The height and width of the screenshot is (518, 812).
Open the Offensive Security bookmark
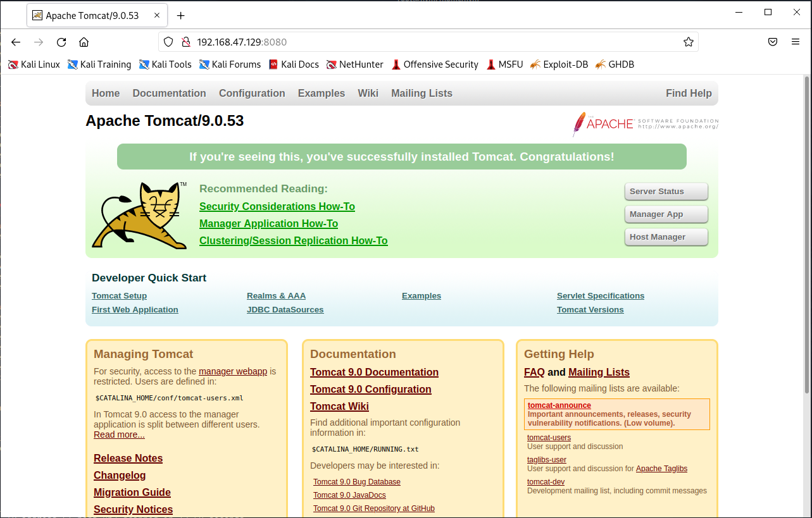pyautogui.click(x=435, y=65)
